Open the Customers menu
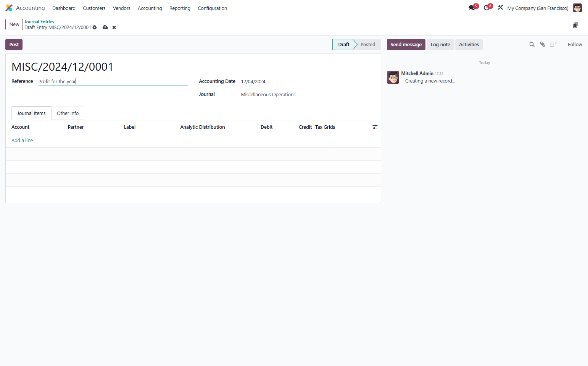Image resolution: width=588 pixels, height=366 pixels. click(94, 8)
